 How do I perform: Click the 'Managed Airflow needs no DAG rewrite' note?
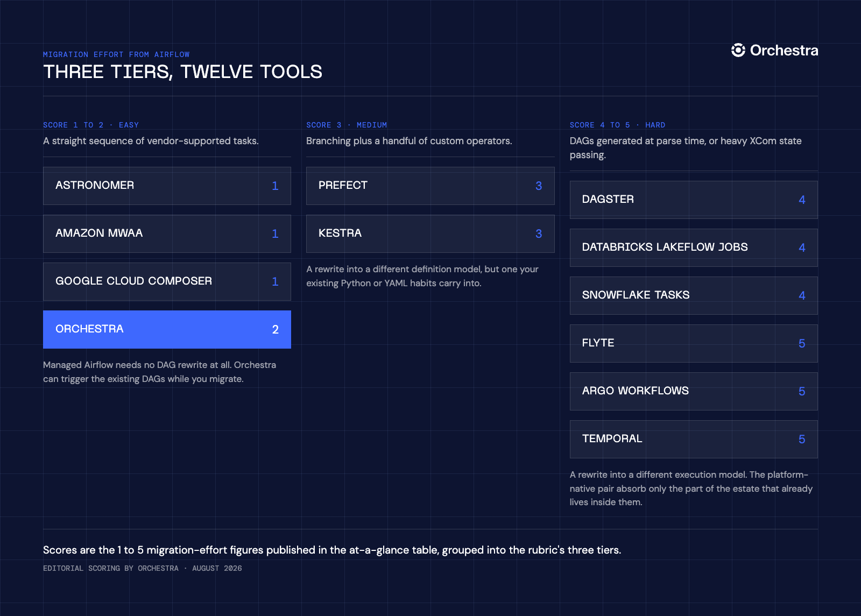pos(159,372)
